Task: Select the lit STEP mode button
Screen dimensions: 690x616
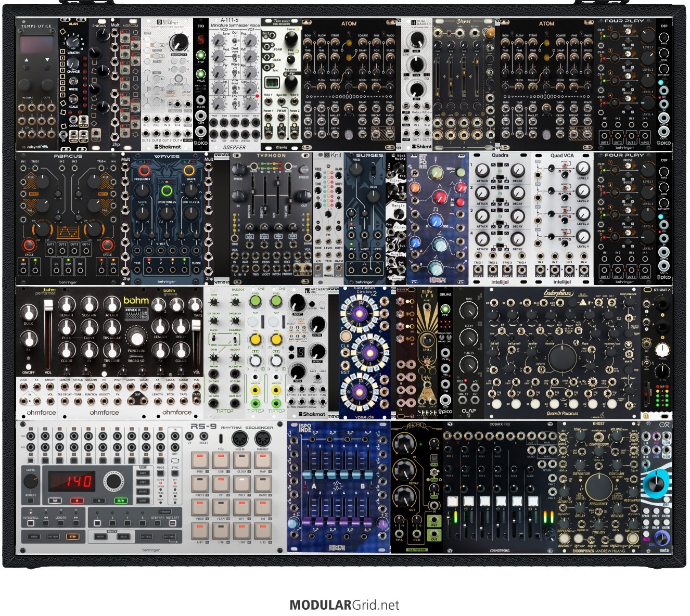Action: [72, 536]
